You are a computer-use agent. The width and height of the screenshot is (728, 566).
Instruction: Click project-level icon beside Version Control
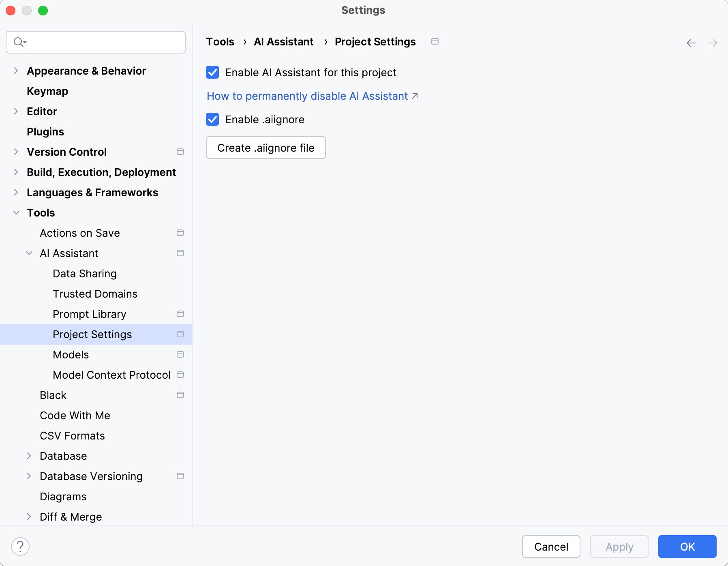[x=180, y=152]
